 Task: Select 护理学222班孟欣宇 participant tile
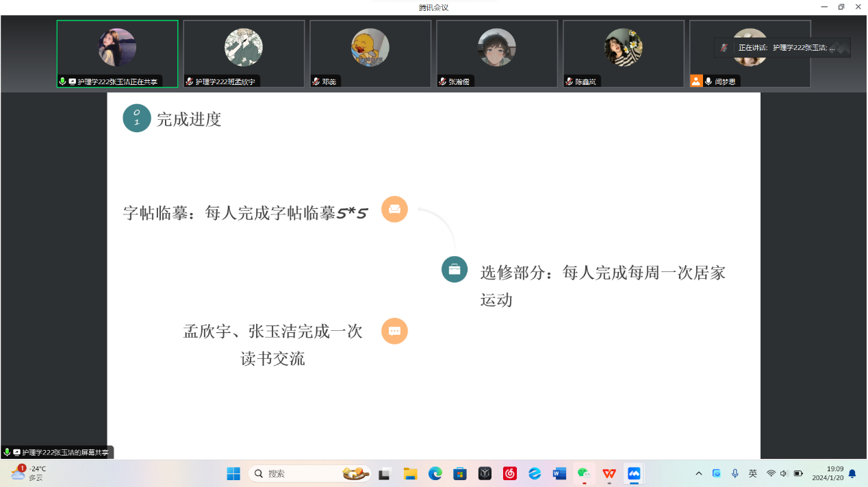coord(244,53)
